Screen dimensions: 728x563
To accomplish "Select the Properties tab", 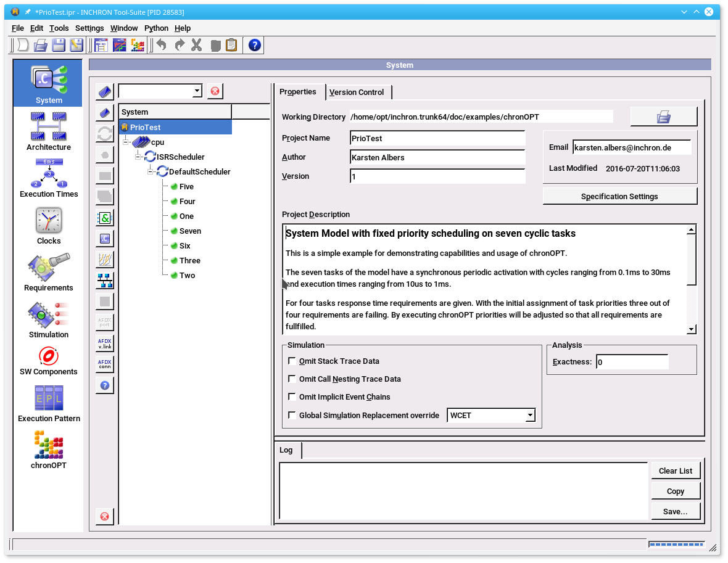I will tap(297, 91).
